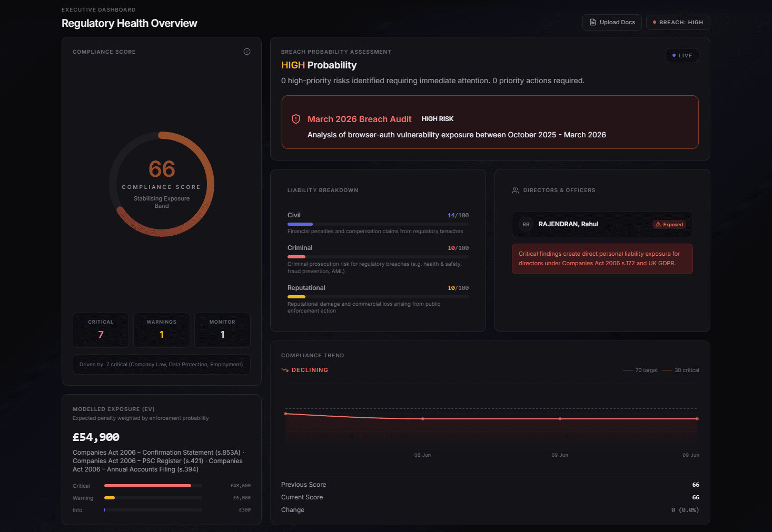The width and height of the screenshot is (772, 532).
Task: Click the RR avatar circle
Action: coord(526,224)
